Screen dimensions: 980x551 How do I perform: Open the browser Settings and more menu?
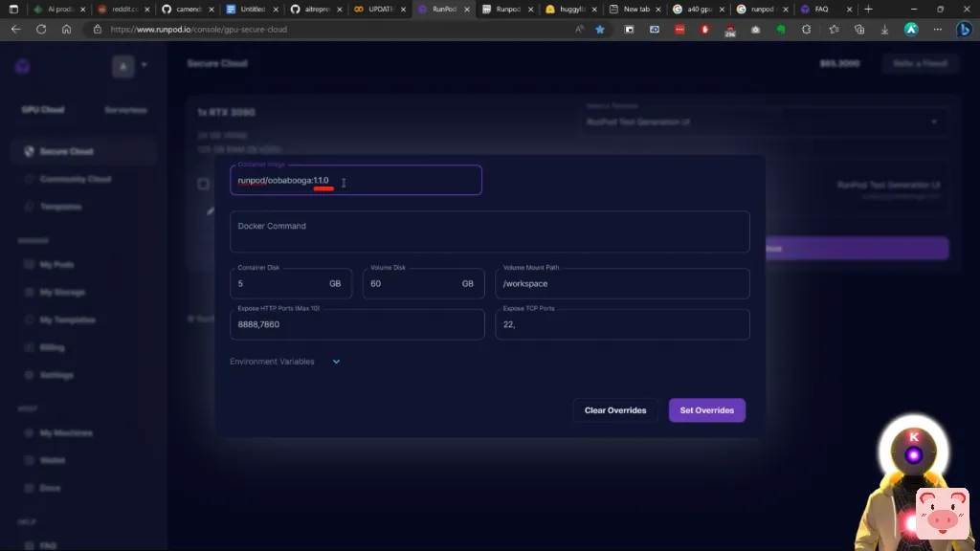tap(938, 30)
